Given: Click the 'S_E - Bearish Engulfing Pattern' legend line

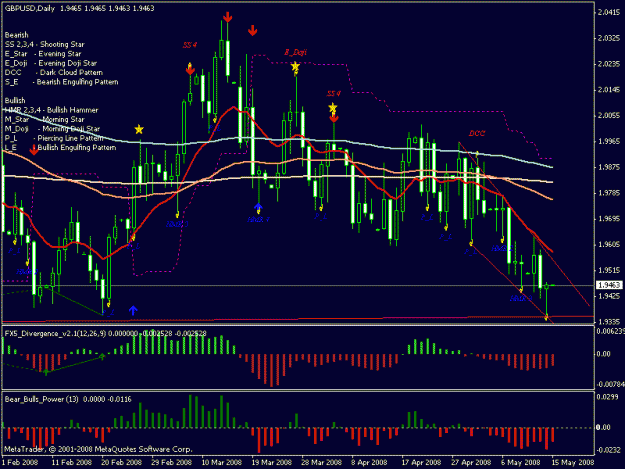Looking at the screenshot, I should coord(61,82).
